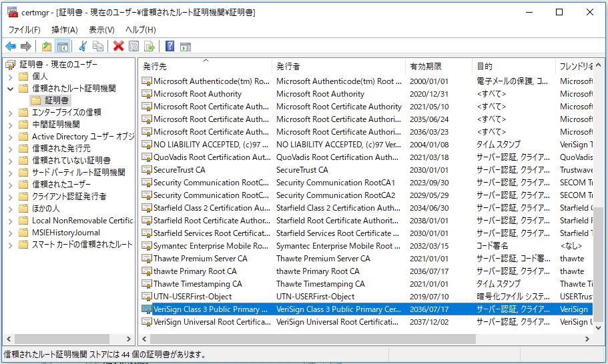Select Starfield Class 2 Certification Authority row
The image size is (608, 364).
[x=366, y=208]
